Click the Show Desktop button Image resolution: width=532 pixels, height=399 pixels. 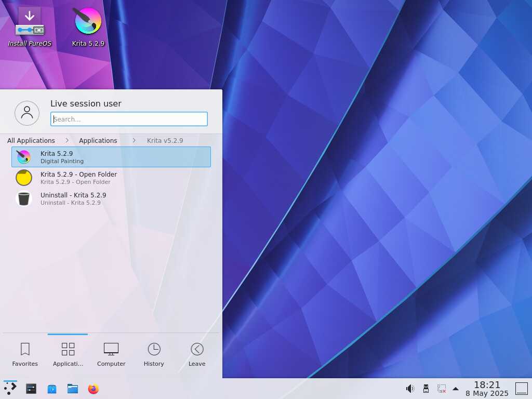pos(522,389)
